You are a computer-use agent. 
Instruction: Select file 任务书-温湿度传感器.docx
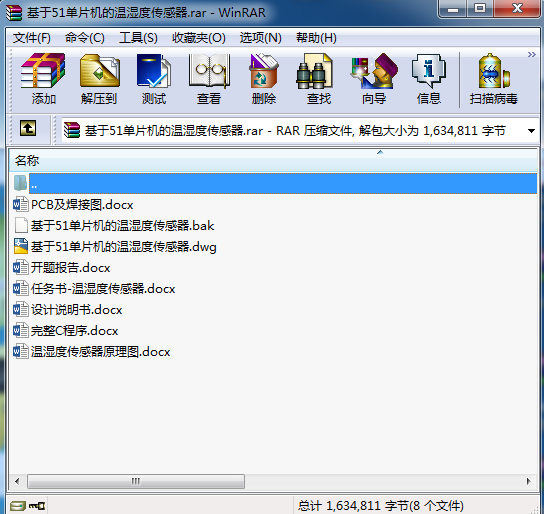[103, 289]
